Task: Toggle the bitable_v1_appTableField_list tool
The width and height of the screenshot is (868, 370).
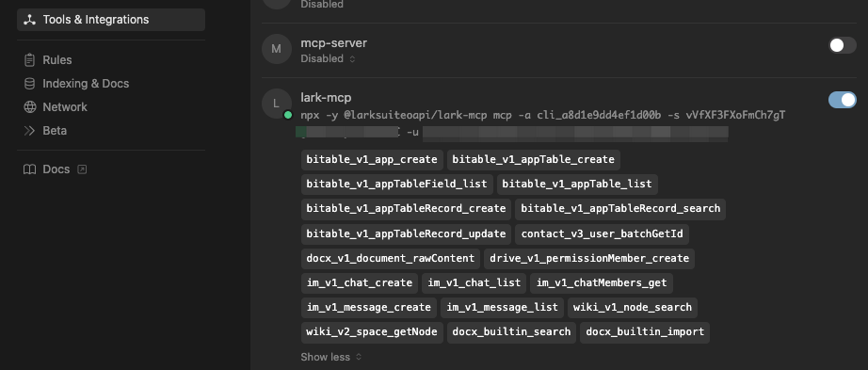Action: [x=397, y=184]
